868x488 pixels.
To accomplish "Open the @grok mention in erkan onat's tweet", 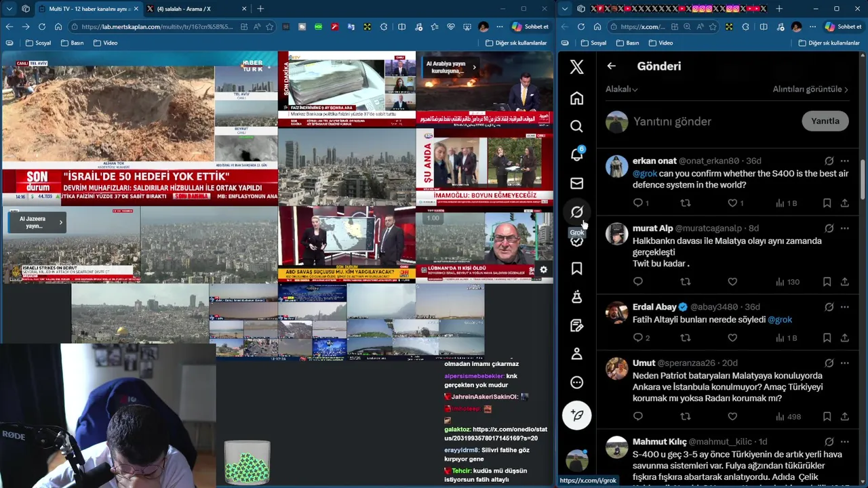I will (645, 174).
